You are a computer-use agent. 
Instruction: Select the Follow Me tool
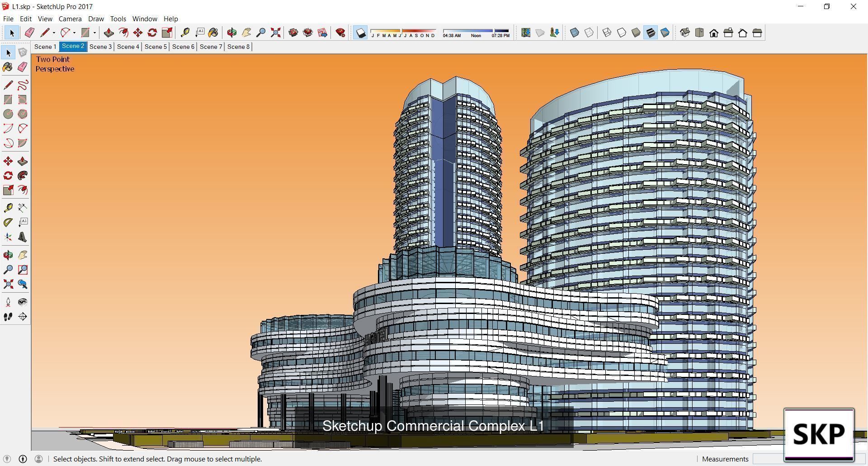click(x=23, y=176)
